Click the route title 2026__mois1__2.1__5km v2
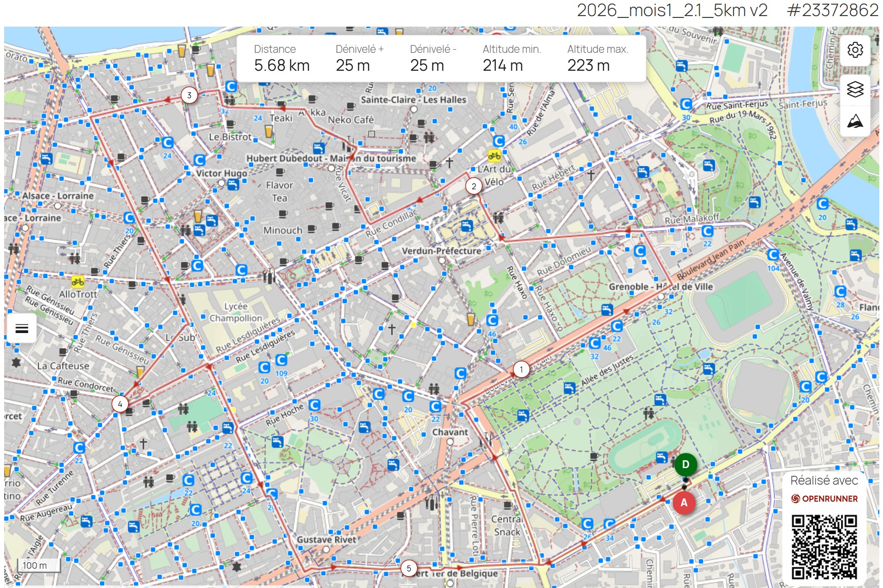Image resolution: width=883 pixels, height=588 pixels. click(x=673, y=10)
